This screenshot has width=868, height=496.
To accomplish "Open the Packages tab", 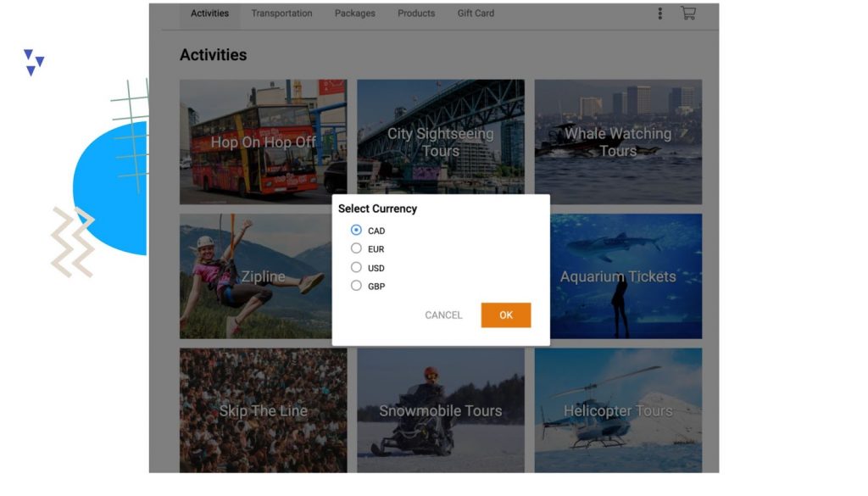I will [x=354, y=13].
